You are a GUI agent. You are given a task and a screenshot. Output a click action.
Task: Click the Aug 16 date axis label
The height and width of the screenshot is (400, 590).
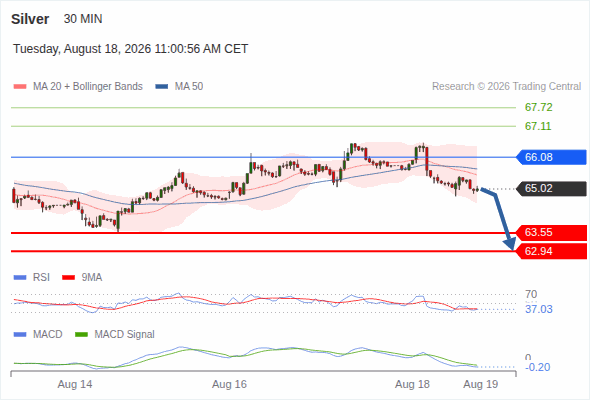(x=229, y=384)
